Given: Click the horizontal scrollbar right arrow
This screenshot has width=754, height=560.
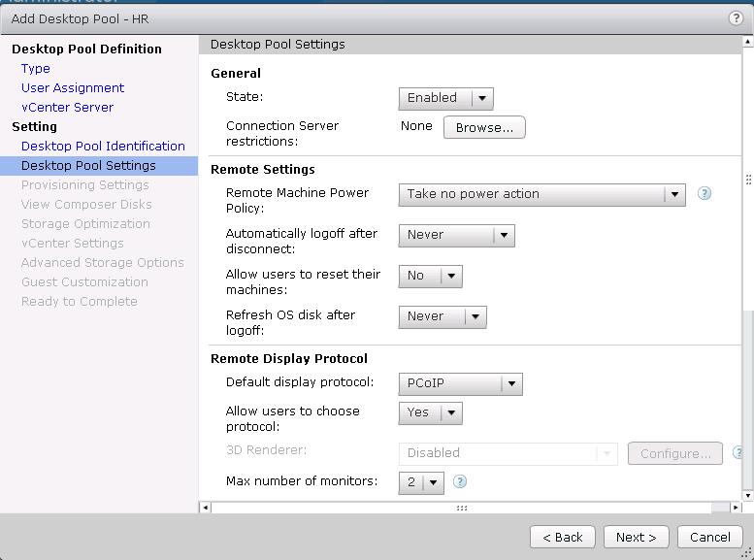Looking at the screenshot, I should 736,508.
